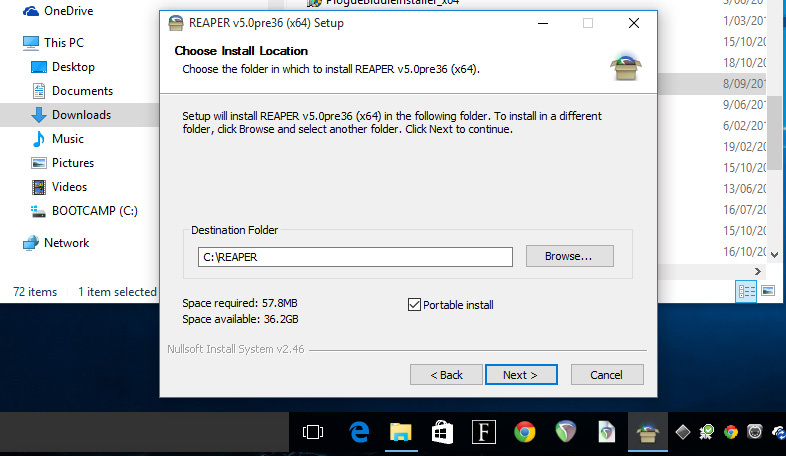The width and height of the screenshot is (786, 456).
Task: Open REAPER project file icon on taskbar
Action: pyautogui.click(x=607, y=432)
